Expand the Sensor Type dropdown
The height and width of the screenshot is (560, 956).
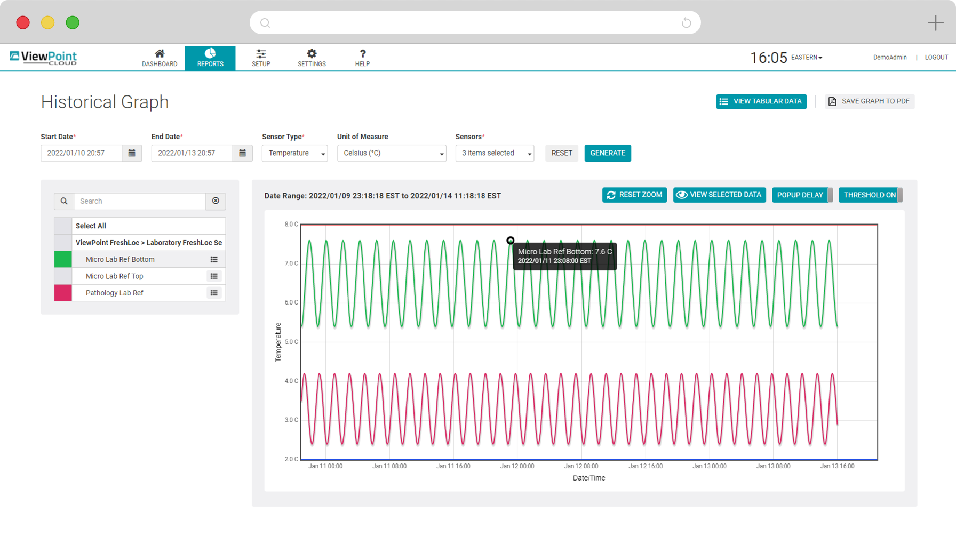pos(294,153)
